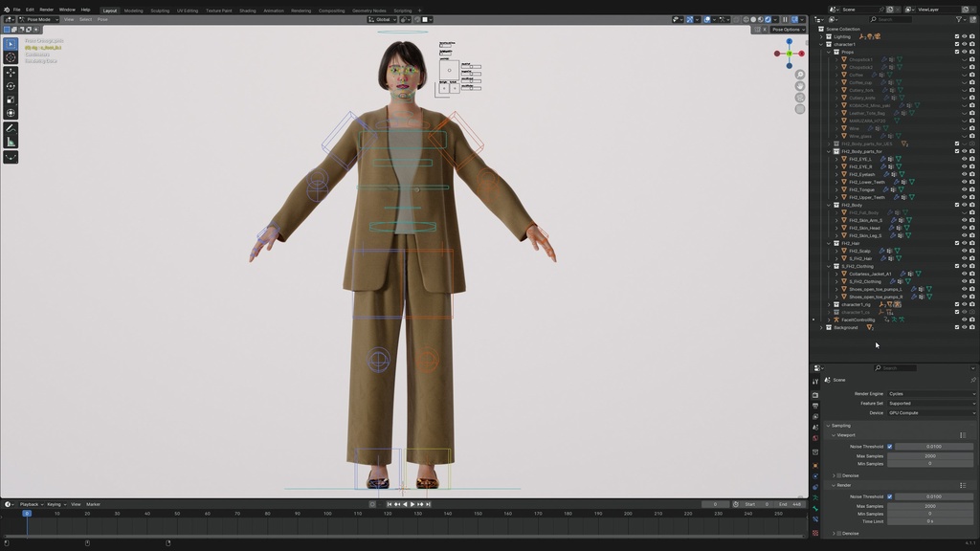Open the Pose menu in the viewport header
The image size is (980, 551).
(100, 18)
